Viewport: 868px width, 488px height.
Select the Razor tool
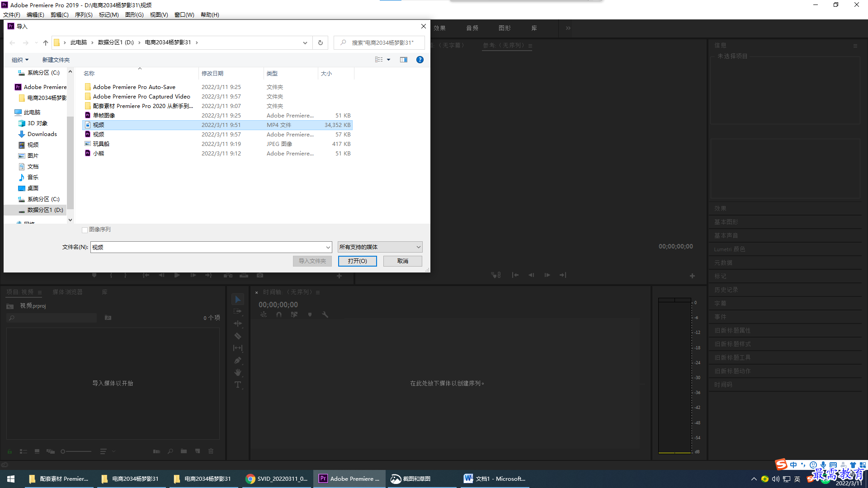pos(238,336)
